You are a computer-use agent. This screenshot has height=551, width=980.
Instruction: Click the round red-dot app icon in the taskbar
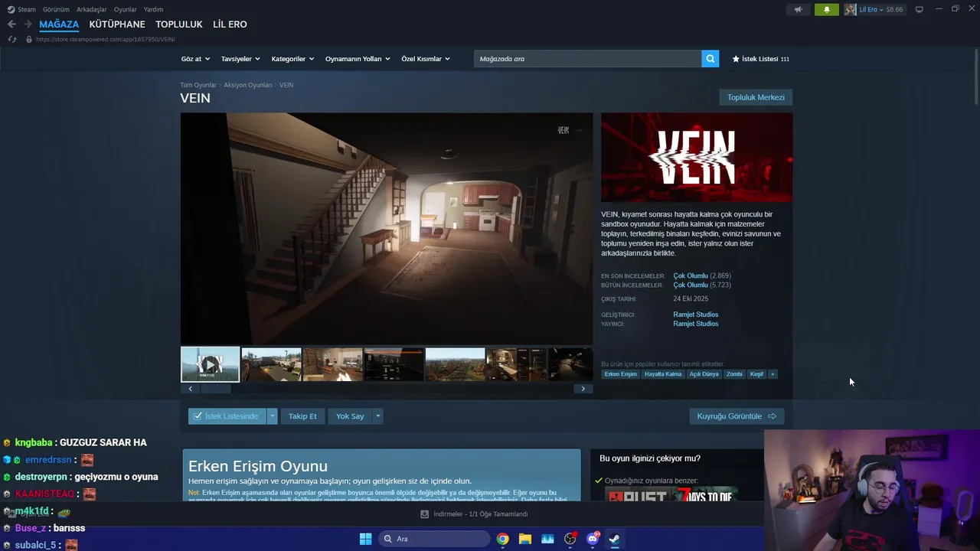[570, 539]
